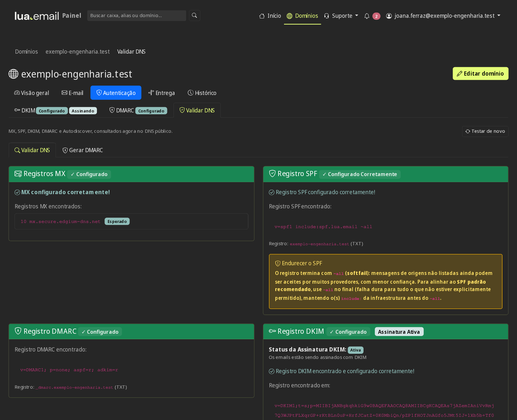Open the Entrega tab

click(162, 93)
